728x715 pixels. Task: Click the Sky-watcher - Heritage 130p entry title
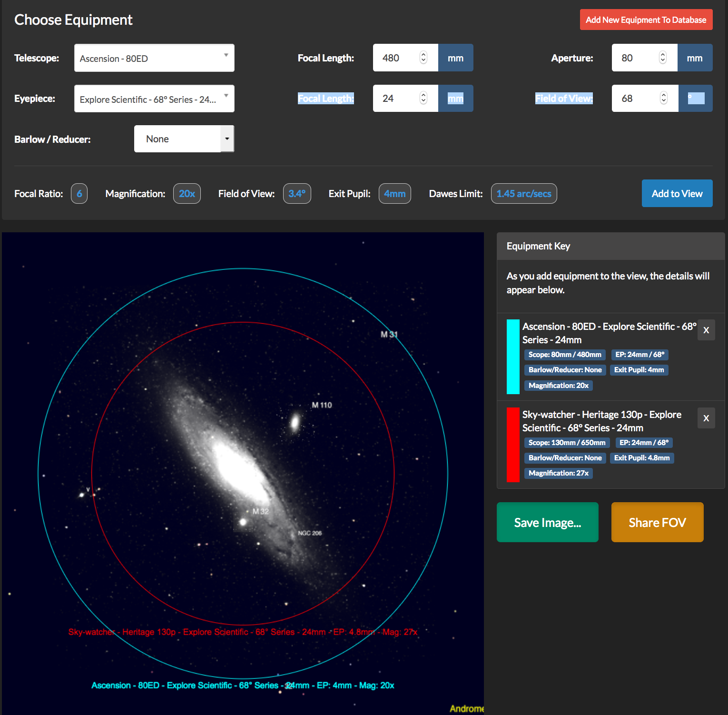[x=602, y=421]
